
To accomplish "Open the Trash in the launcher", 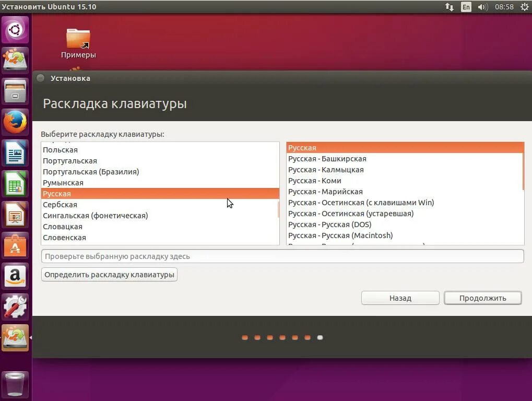I will tap(15, 384).
